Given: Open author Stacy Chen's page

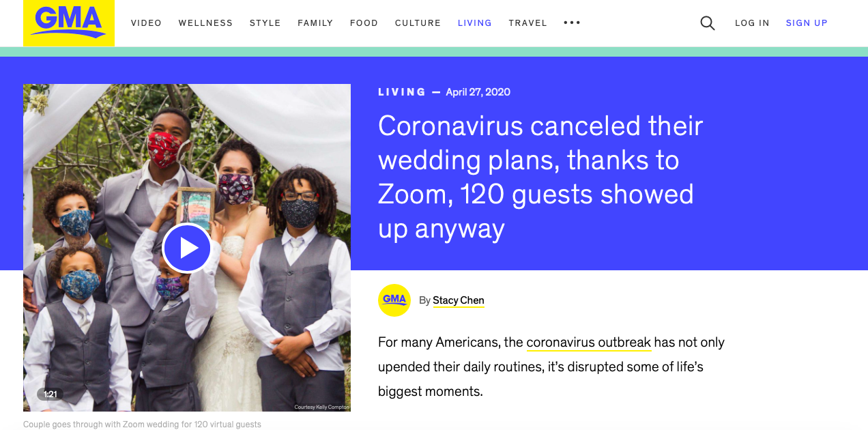Looking at the screenshot, I should point(459,300).
